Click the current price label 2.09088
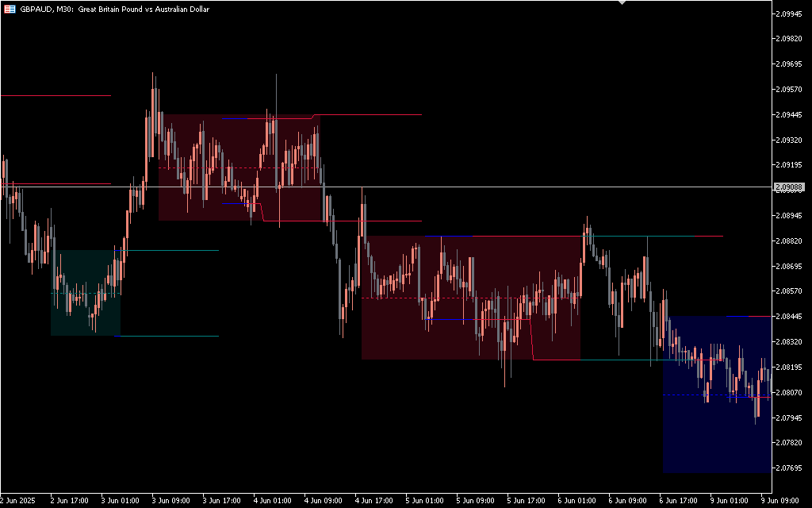Image resolution: width=812 pixels, height=508 pixels. [x=789, y=187]
